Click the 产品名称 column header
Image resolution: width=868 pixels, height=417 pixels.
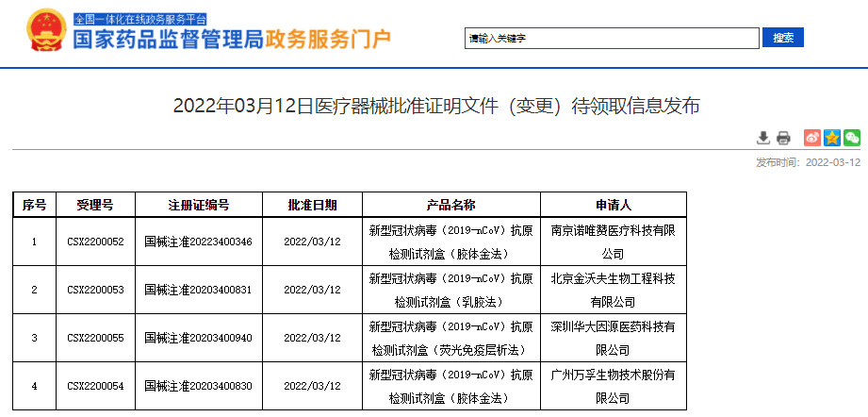pos(451,205)
